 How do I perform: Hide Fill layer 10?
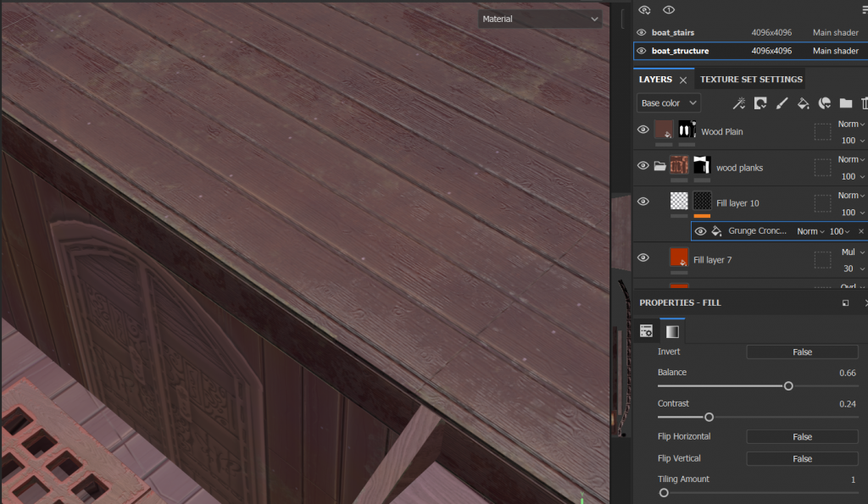643,202
